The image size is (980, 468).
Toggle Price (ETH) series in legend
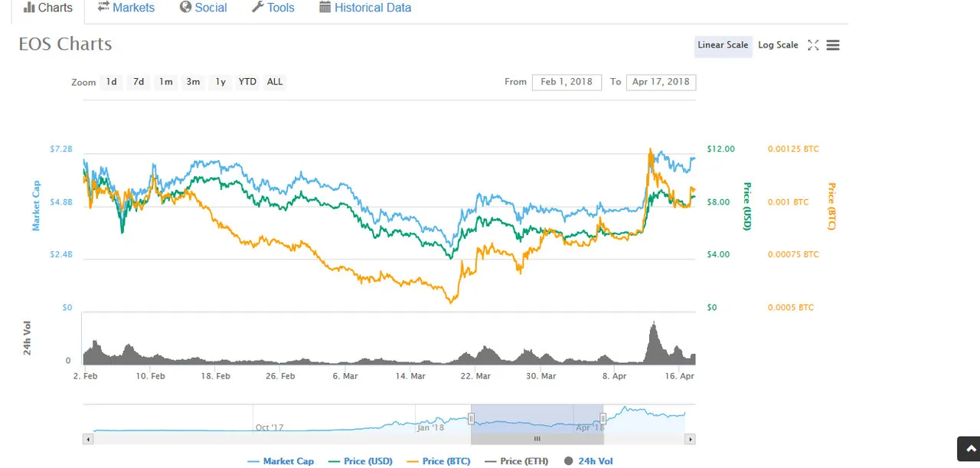pyautogui.click(x=517, y=461)
